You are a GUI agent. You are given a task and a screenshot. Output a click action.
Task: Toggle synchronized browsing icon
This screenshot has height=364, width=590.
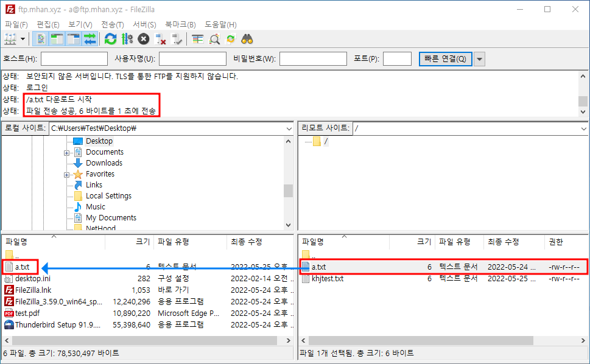(x=231, y=39)
